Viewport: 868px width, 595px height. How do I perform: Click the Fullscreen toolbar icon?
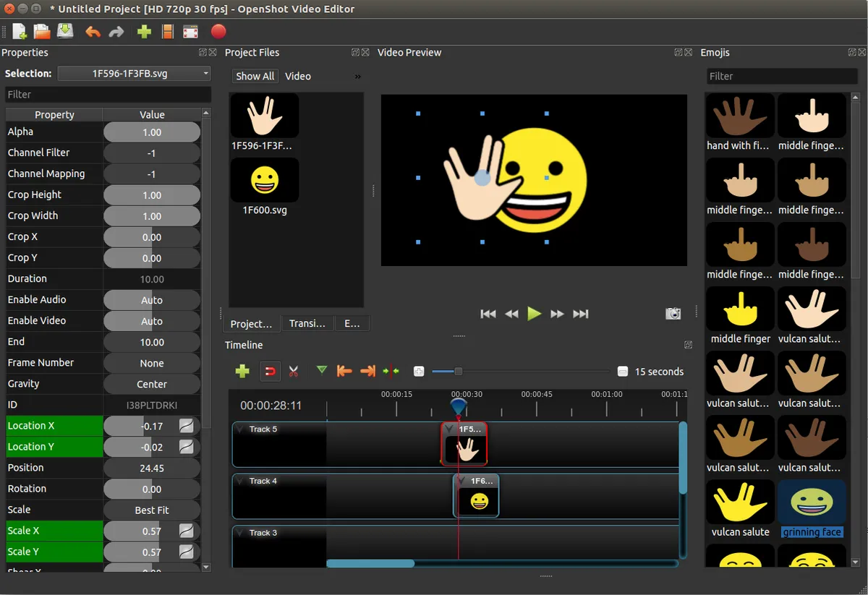pos(190,32)
